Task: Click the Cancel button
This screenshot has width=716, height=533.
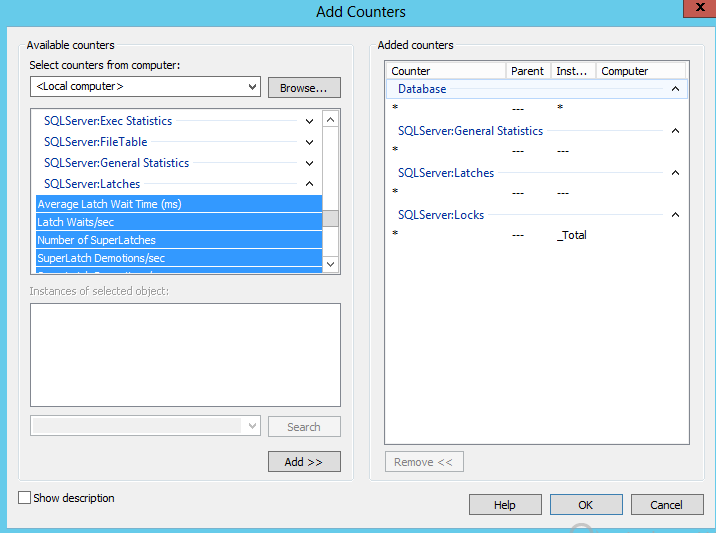Action: coord(667,505)
